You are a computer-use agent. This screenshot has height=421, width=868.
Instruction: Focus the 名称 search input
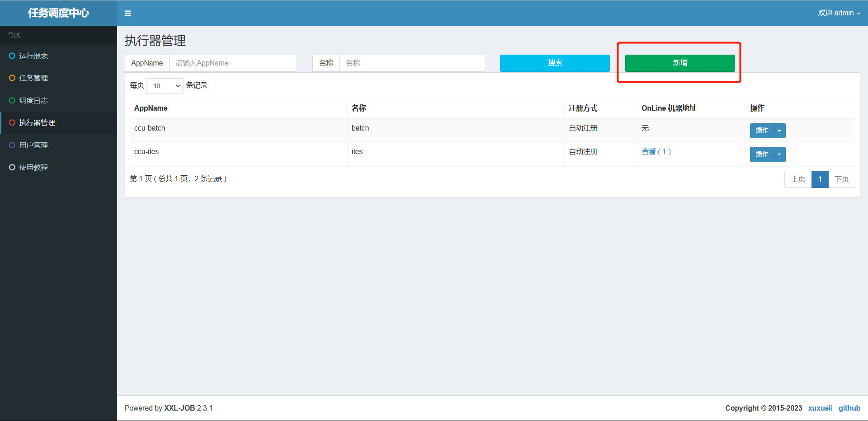tap(412, 63)
